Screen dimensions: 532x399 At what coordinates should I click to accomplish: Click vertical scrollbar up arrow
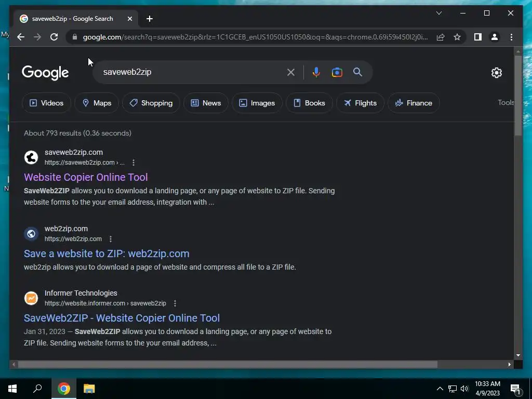(518, 51)
